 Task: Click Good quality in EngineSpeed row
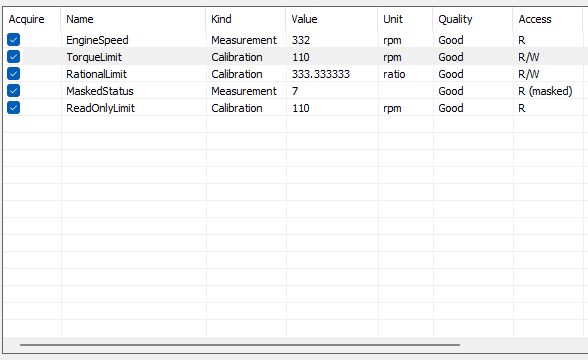(x=451, y=40)
